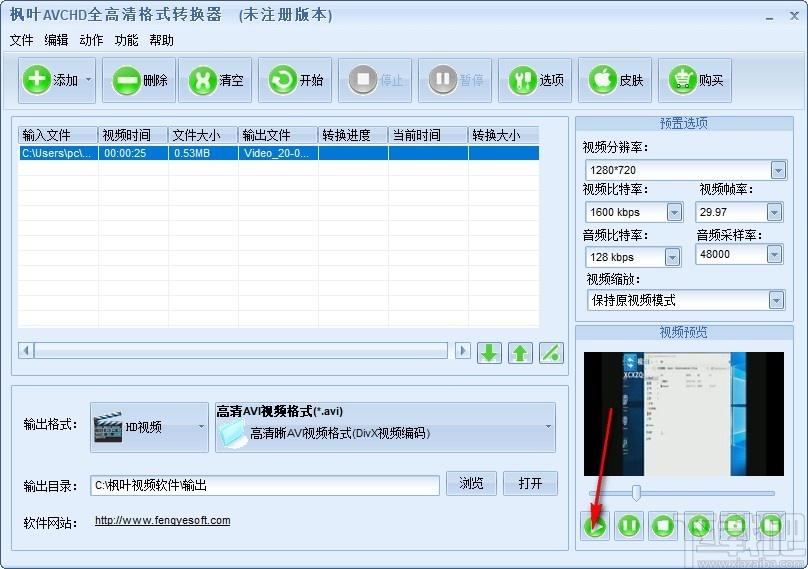Viewport: 808px width, 569px height.
Task: Close the converter window
Action: (794, 16)
